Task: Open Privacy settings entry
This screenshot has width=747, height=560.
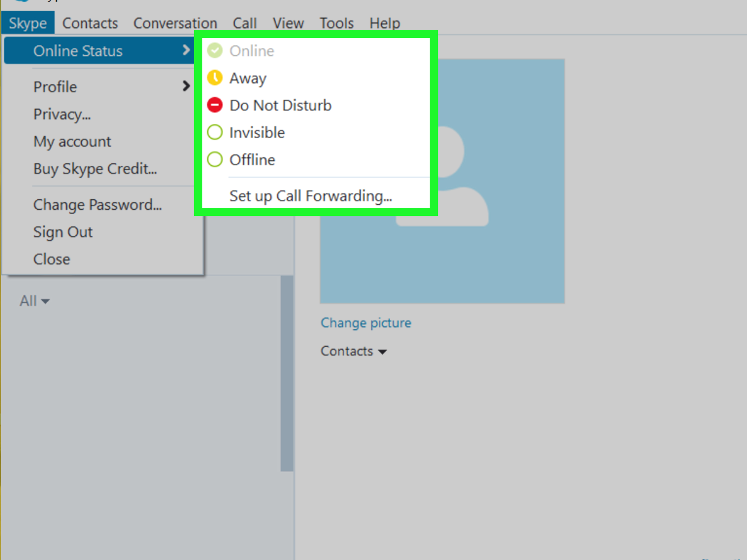Action: tap(62, 114)
